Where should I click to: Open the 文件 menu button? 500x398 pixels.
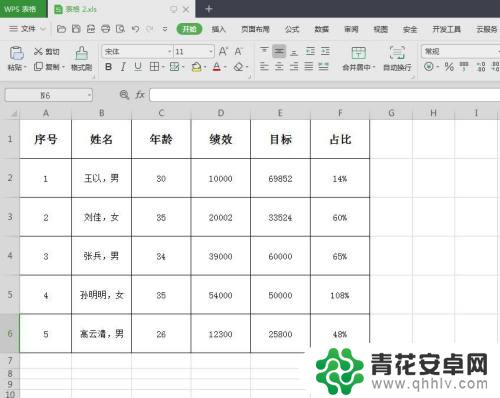pos(27,29)
